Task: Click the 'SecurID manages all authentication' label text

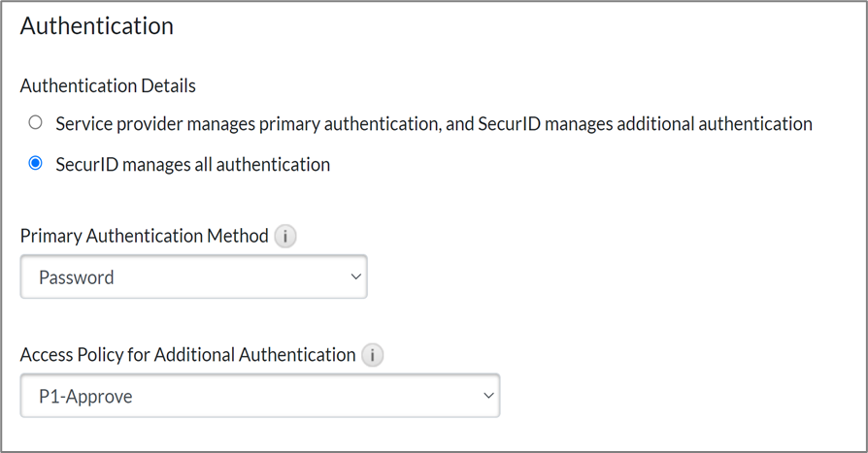Action: click(x=192, y=165)
